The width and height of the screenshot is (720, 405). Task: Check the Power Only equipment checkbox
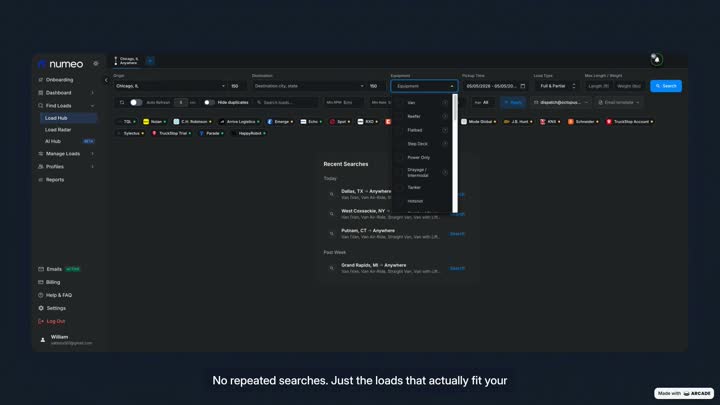click(400, 158)
